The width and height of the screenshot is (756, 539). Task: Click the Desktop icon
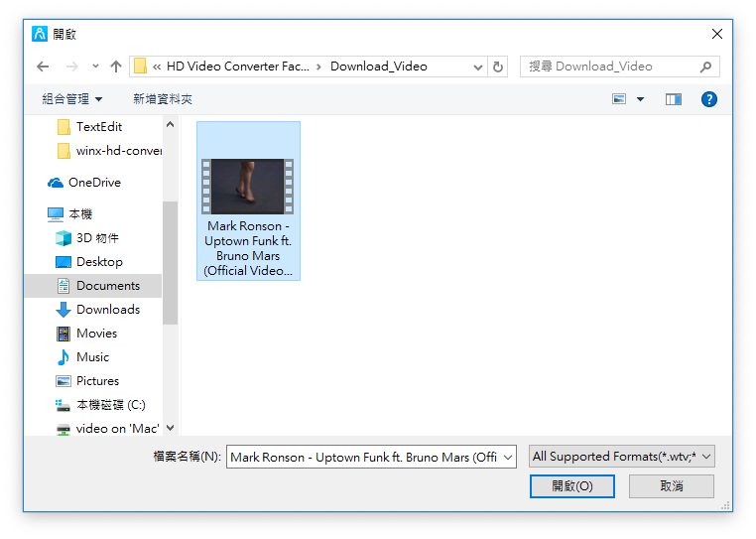coord(63,262)
